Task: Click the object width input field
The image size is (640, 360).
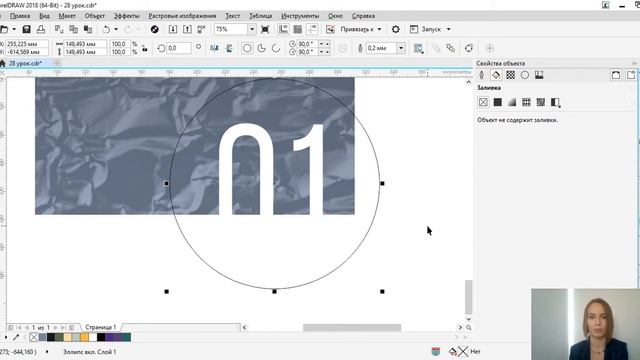Action: [x=85, y=44]
